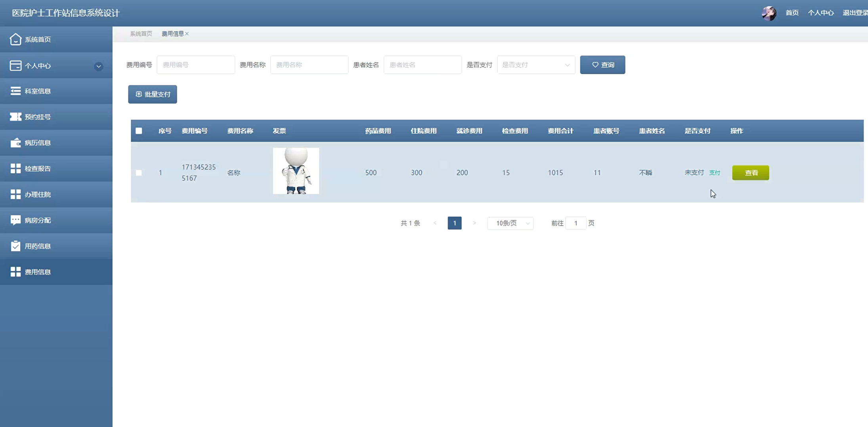Click the grid icon beside 检查报告
This screenshot has height=427, width=868.
[15, 169]
